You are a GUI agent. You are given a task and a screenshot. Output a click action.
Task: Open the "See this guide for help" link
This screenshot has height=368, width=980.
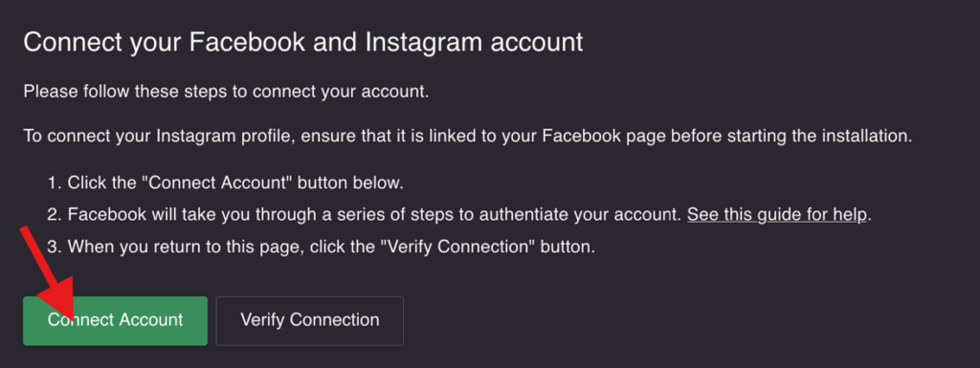pos(777,214)
